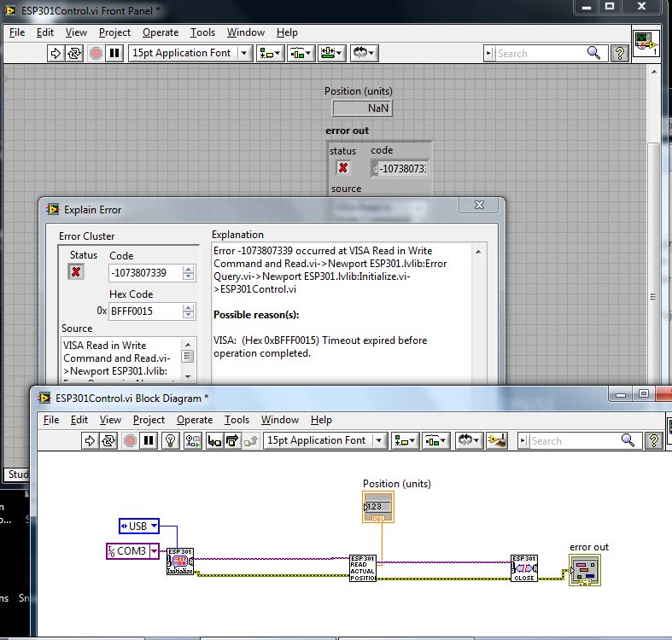Click LabVIEW icon in Explain Error title
The image size is (672, 640).
coord(53,209)
